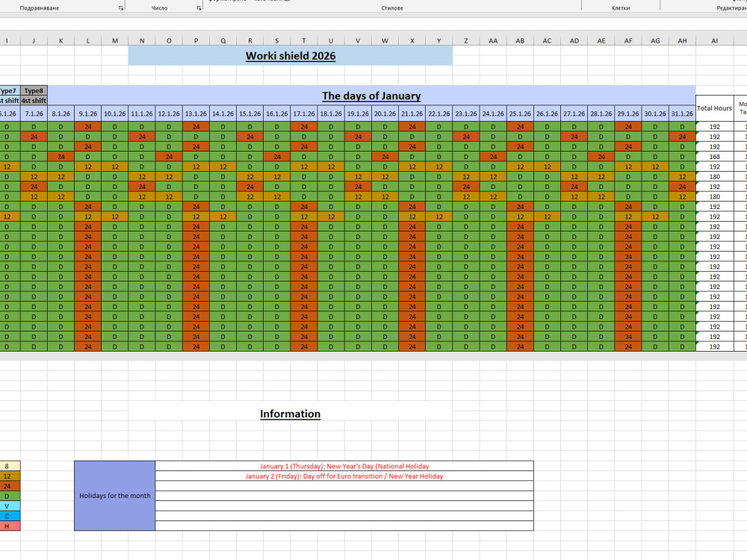The image size is (747, 560).
Task: Click the 27.1.26 date cell
Action: pyautogui.click(x=574, y=113)
